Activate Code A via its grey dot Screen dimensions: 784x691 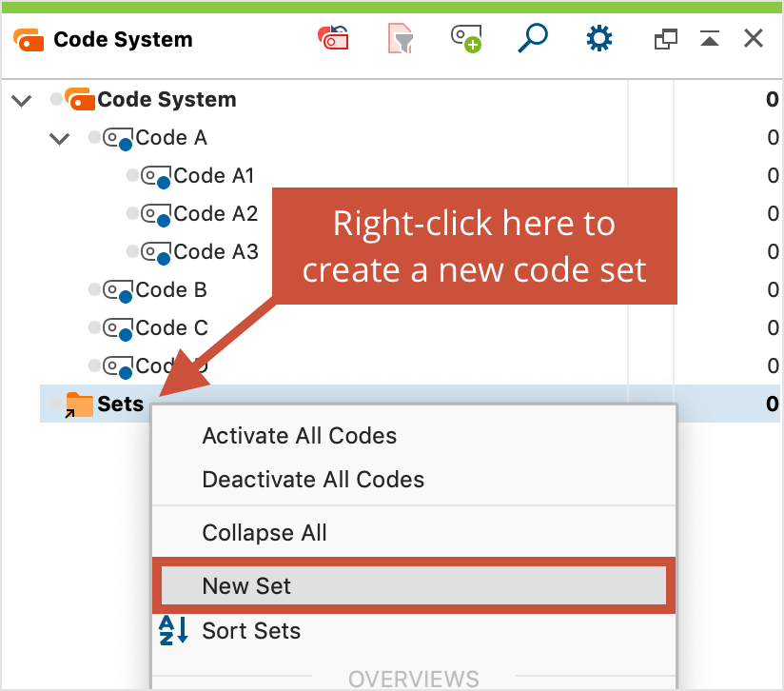(x=94, y=136)
